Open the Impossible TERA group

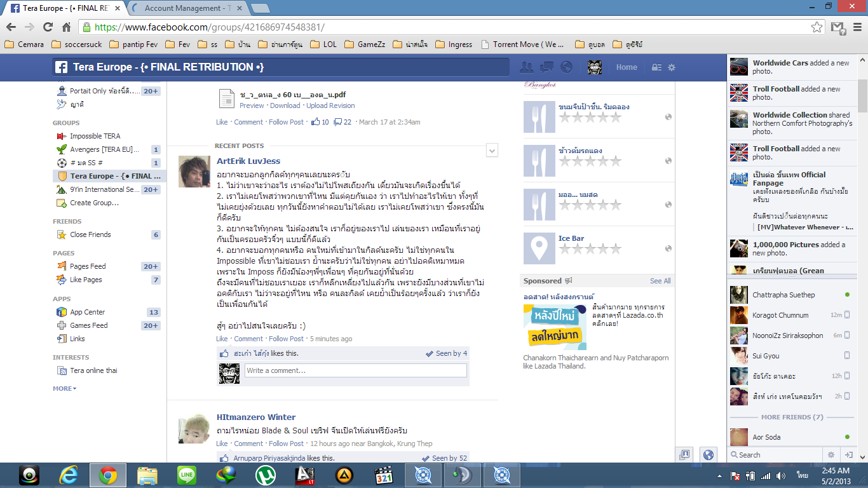95,136
